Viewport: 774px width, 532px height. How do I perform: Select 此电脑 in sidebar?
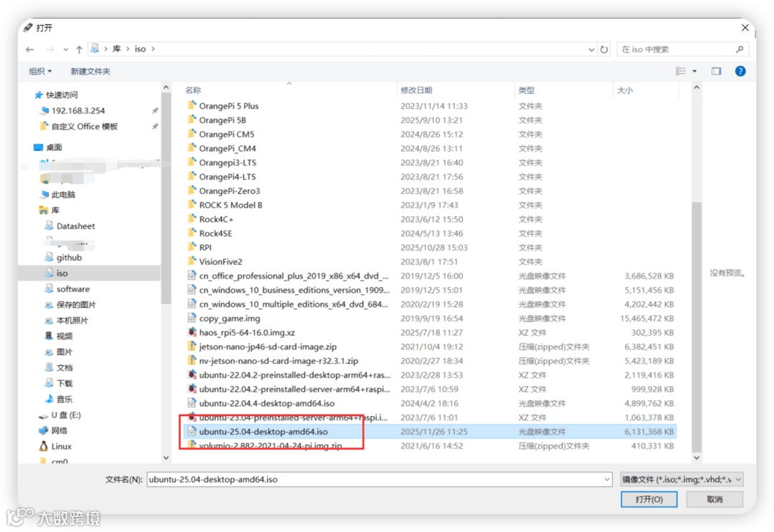tap(63, 194)
